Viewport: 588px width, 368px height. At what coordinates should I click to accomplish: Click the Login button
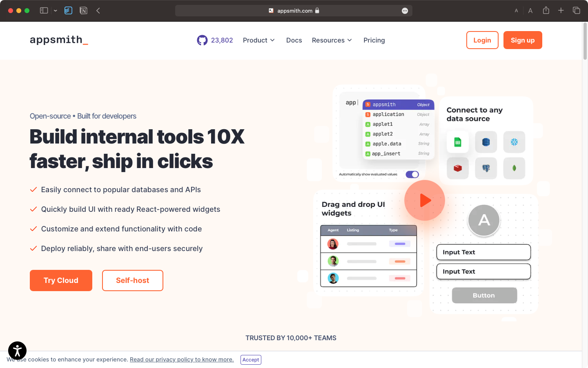(482, 40)
